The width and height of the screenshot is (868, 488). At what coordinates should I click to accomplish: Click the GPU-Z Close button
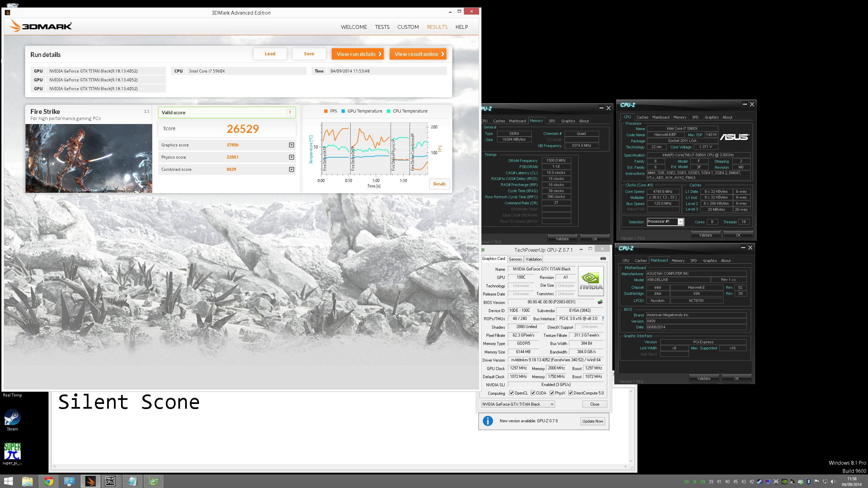click(595, 404)
